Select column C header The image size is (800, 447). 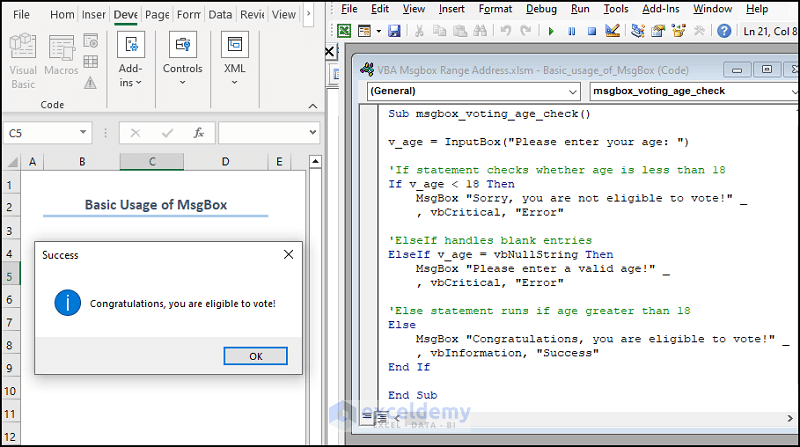[152, 162]
